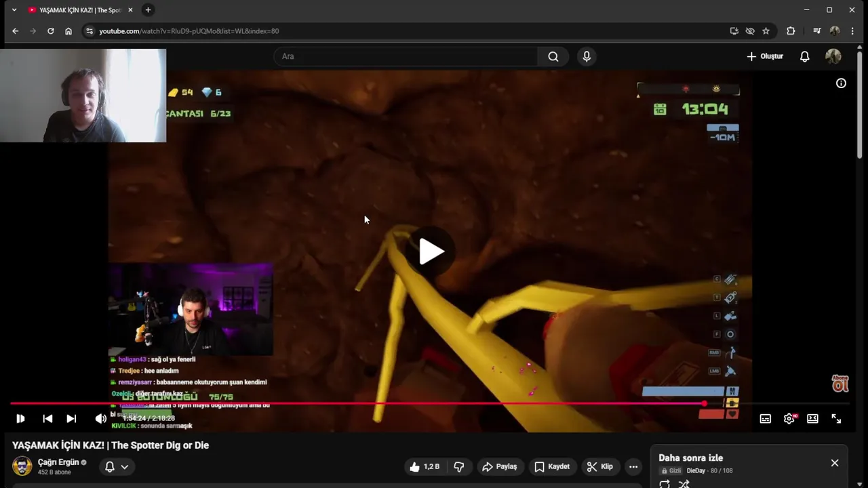Bookmark this page with the star

tap(766, 30)
